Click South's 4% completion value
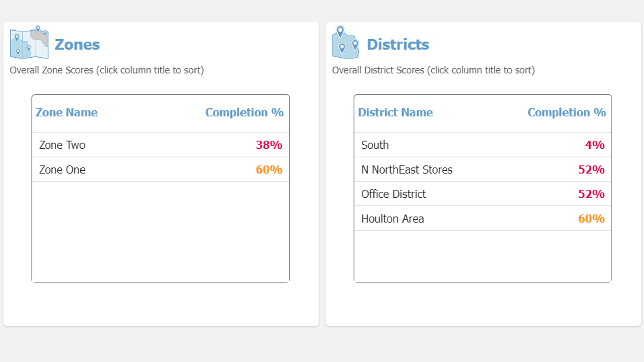 point(594,145)
